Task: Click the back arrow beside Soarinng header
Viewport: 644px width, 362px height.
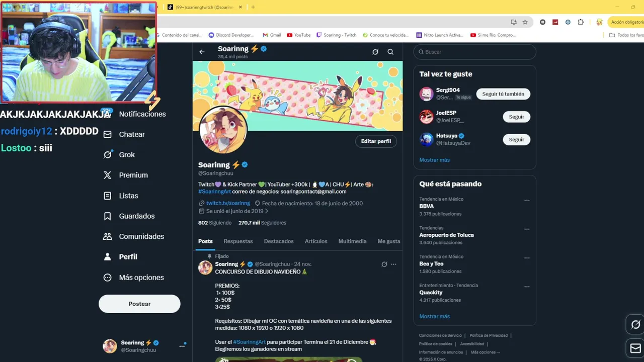Action: [202, 52]
